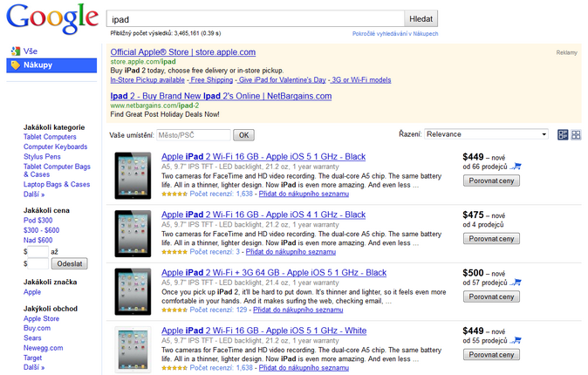Open iPad 2 3G 64 GB thumbnail
This screenshot has height=375, width=588.
click(133, 292)
